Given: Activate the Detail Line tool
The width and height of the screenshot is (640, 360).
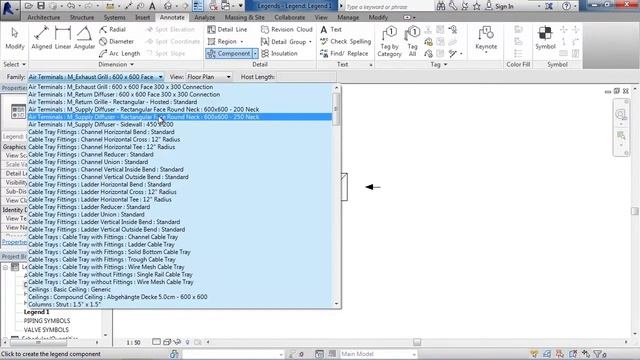Looking at the screenshot, I should tap(227, 29).
